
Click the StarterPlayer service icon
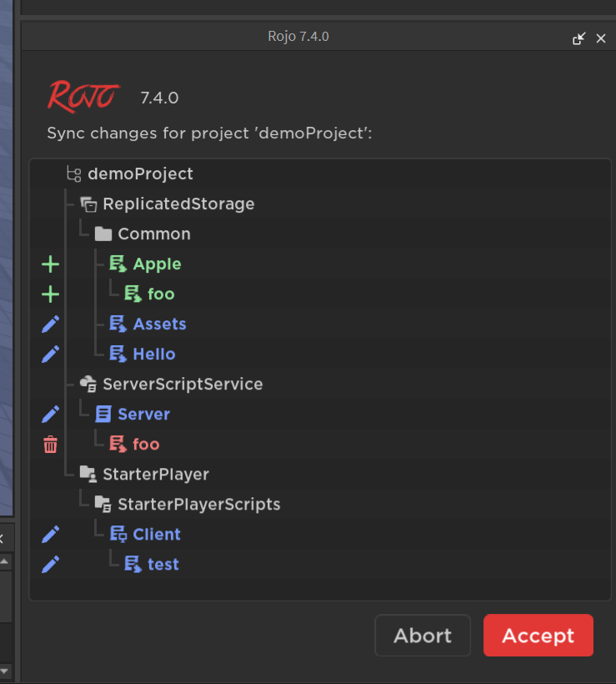[88, 475]
